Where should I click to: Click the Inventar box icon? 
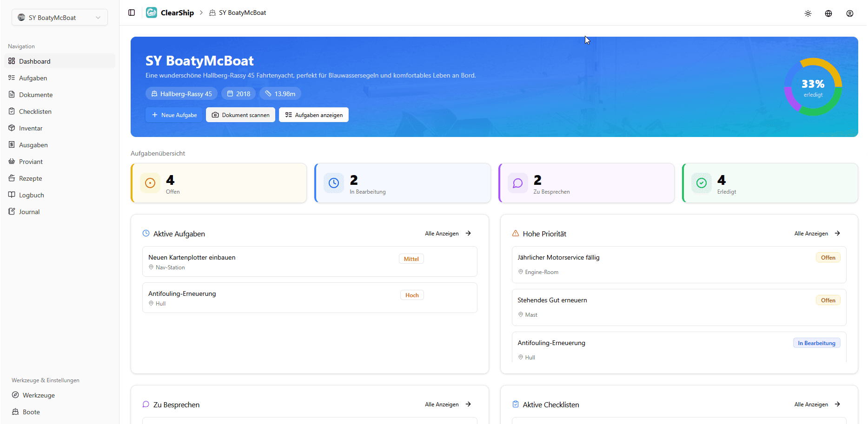[x=12, y=128]
